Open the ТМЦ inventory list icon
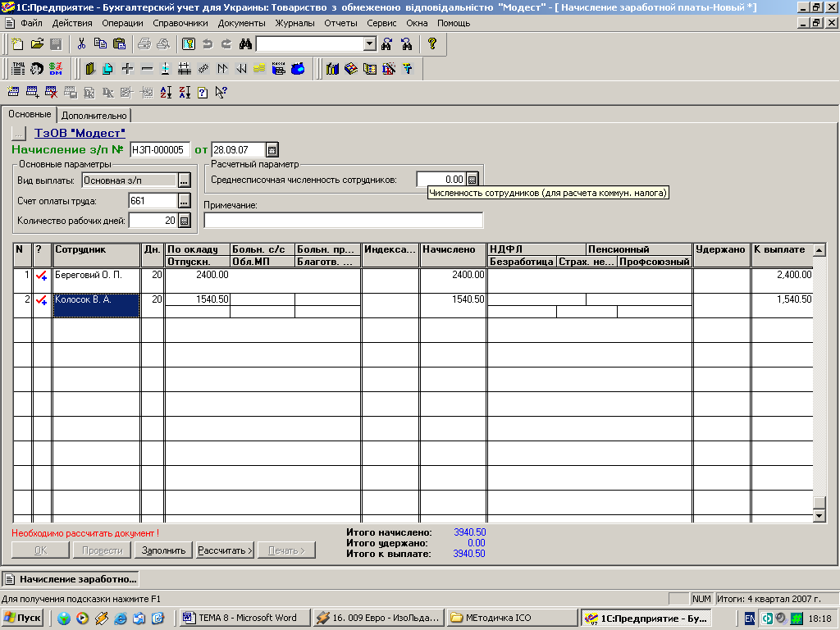The image size is (840, 630). (18, 69)
